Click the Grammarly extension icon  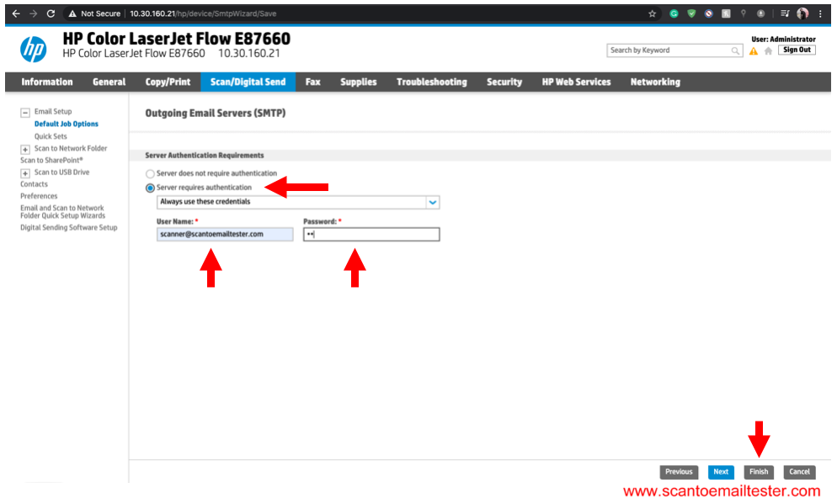(x=674, y=13)
